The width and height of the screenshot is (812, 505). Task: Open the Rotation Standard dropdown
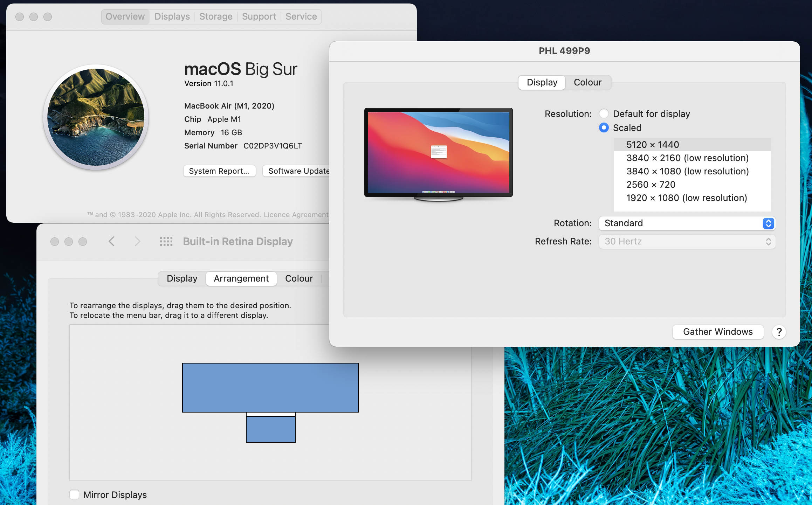(687, 223)
